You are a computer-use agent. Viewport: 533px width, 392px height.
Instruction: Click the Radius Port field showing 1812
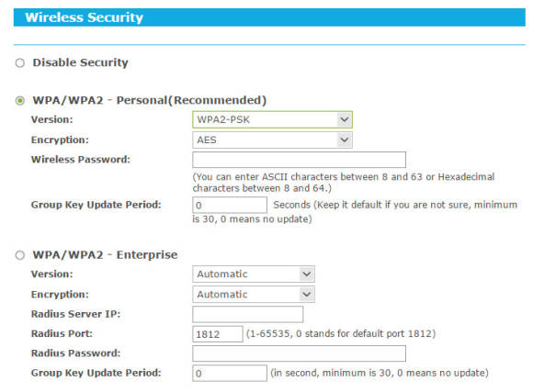coord(218,334)
